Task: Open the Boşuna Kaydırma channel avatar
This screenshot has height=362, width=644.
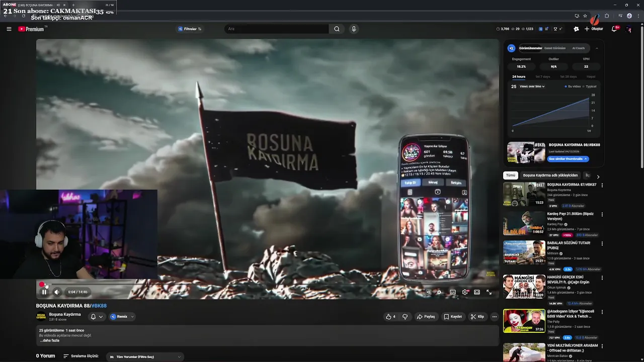Action: pyautogui.click(x=41, y=317)
